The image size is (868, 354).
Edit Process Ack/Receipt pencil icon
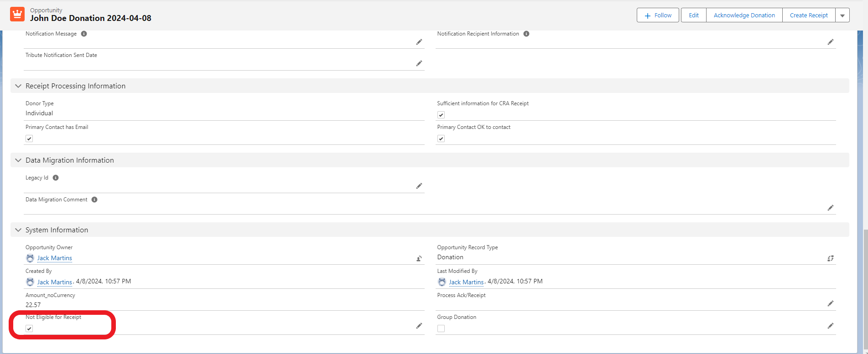click(x=831, y=303)
